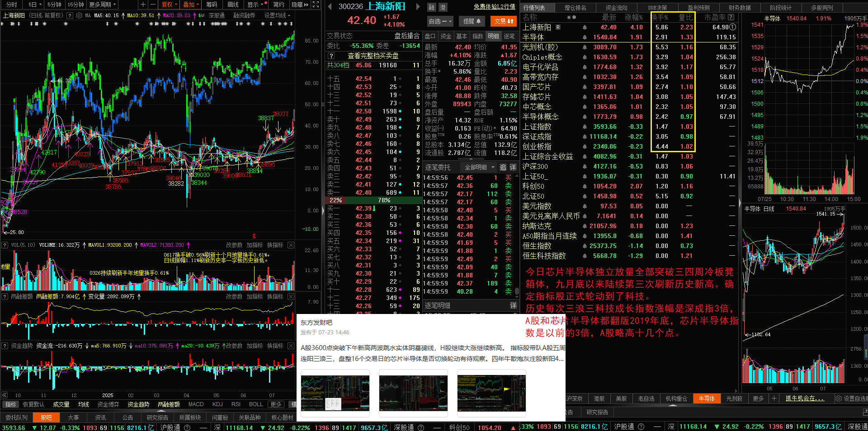Viewport: 868px width, 431px height.
Task: Click 最新 column header to sort
Action: (x=609, y=17)
